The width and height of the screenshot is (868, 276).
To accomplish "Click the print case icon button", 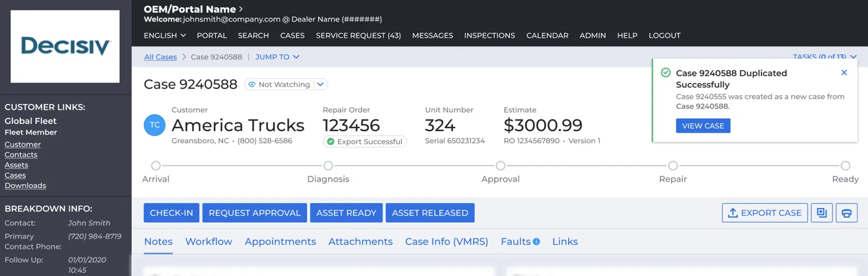I will [846, 213].
